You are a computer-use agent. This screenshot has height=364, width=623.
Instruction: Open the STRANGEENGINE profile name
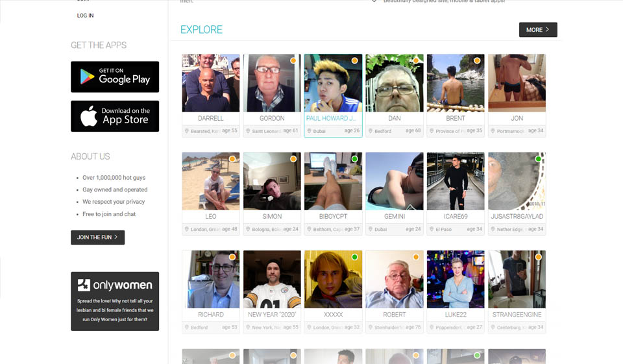coord(517,315)
